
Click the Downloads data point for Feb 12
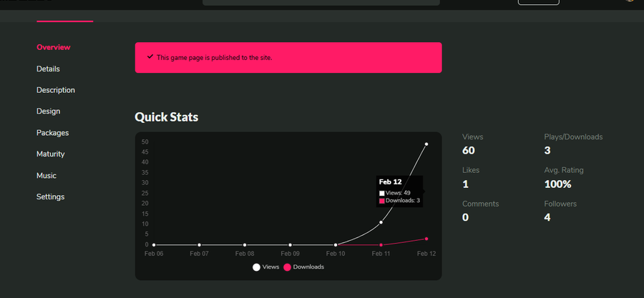(426, 239)
